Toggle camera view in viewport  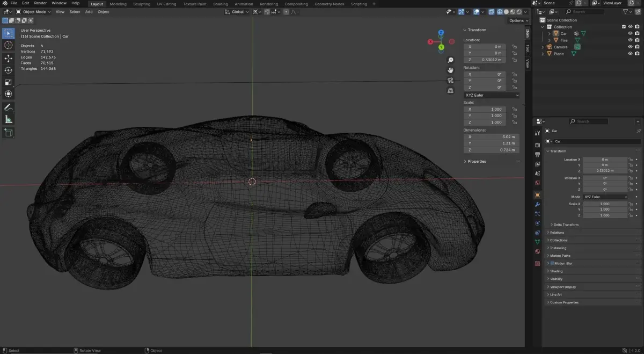pos(451,80)
